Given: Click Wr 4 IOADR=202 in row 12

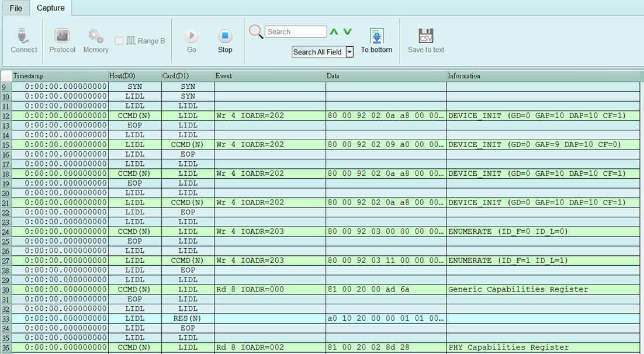Looking at the screenshot, I should 270,116.
